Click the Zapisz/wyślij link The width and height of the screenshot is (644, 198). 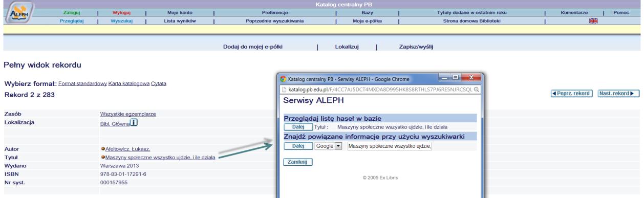coord(416,47)
